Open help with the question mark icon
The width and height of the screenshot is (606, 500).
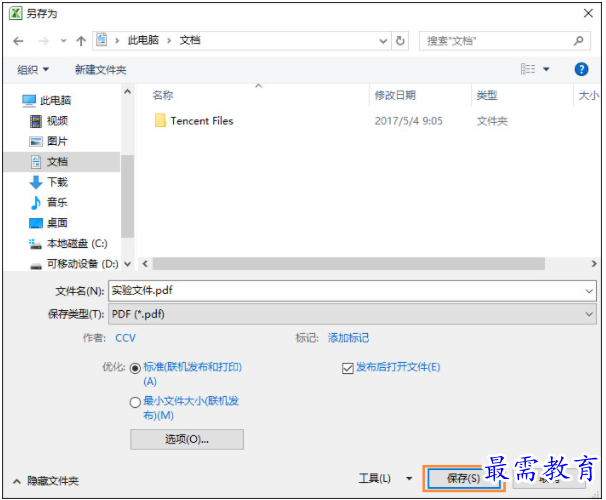pos(581,69)
